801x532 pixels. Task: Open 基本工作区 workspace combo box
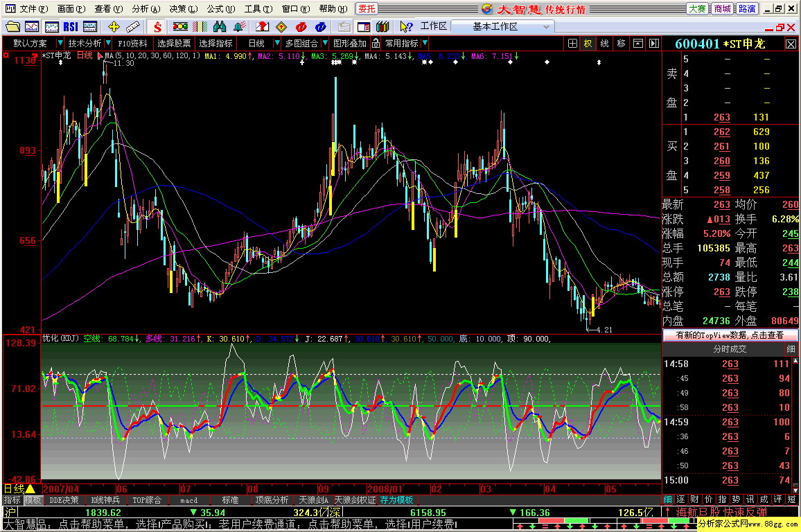[502, 26]
